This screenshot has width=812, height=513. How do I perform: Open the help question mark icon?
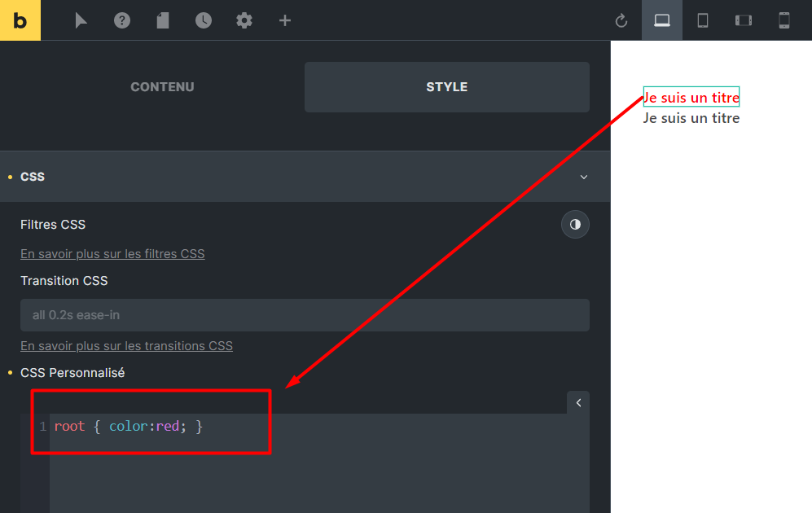pyautogui.click(x=122, y=20)
